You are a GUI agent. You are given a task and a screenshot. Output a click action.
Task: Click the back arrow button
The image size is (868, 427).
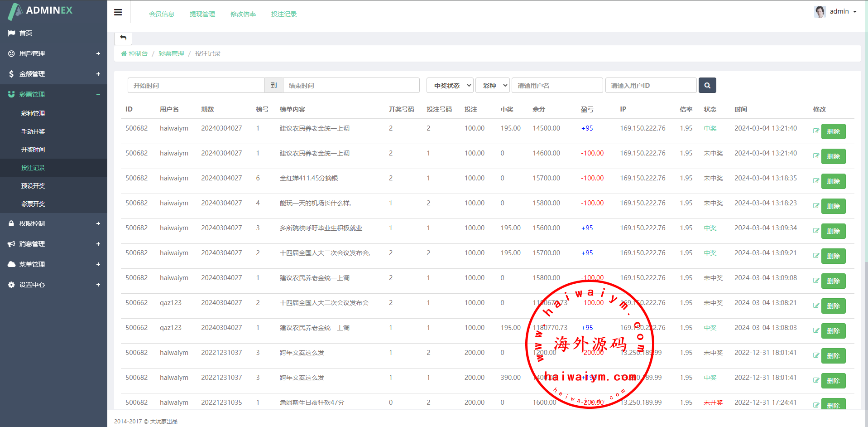(x=123, y=38)
